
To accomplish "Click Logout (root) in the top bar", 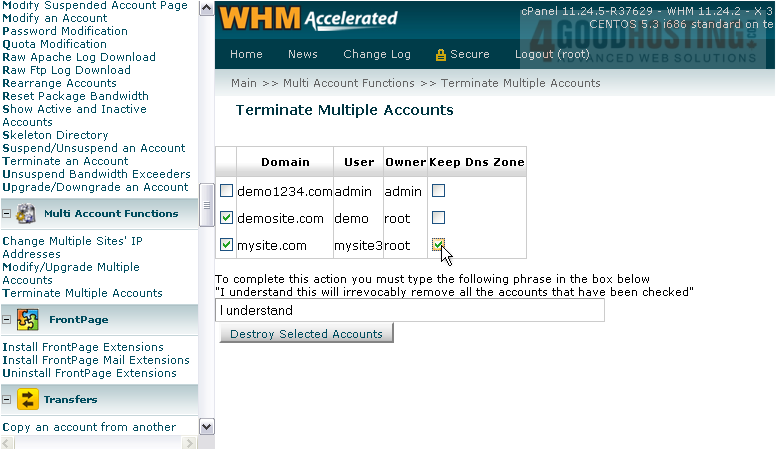I will coord(552,55).
